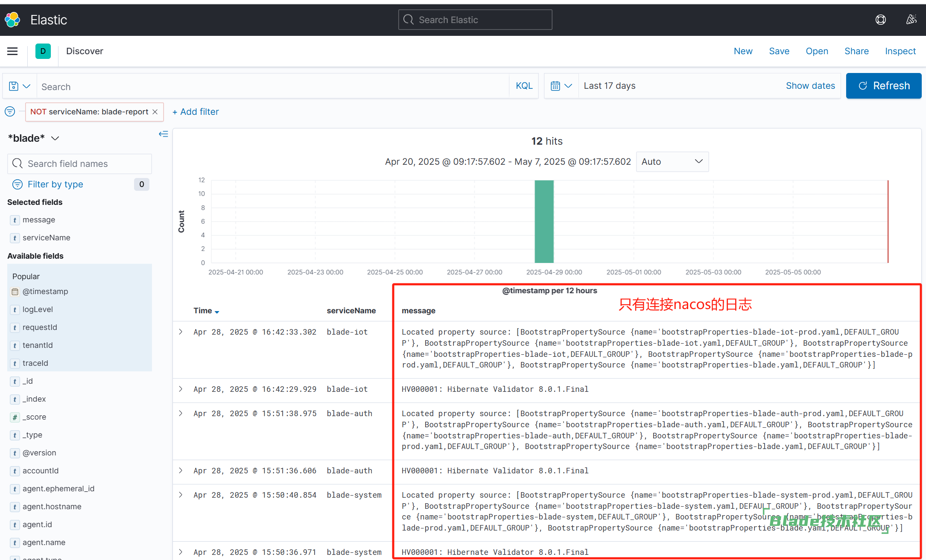Click the Add filter link
This screenshot has width=926, height=560.
point(196,112)
